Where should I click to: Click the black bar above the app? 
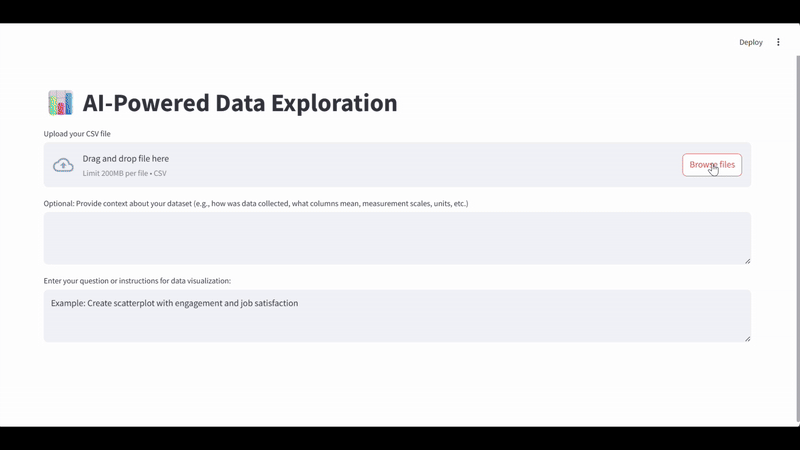pos(400,11)
